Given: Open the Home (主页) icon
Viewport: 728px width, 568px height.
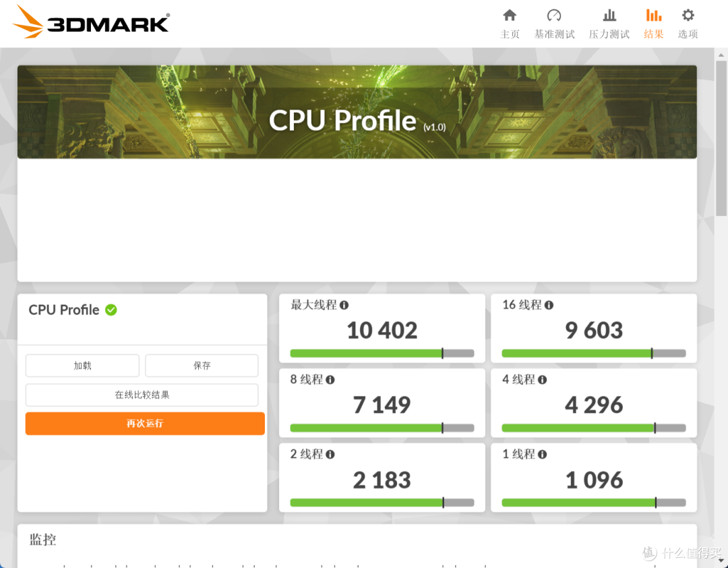Looking at the screenshot, I should pyautogui.click(x=510, y=16).
